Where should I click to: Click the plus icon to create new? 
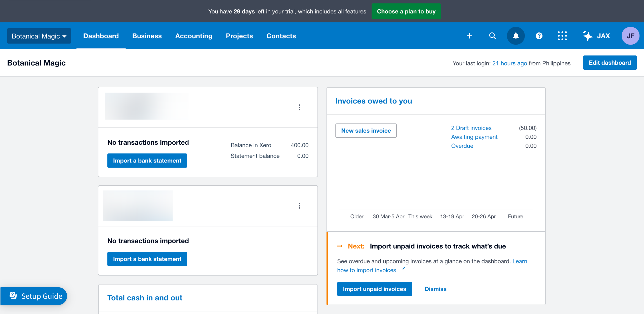coord(469,36)
